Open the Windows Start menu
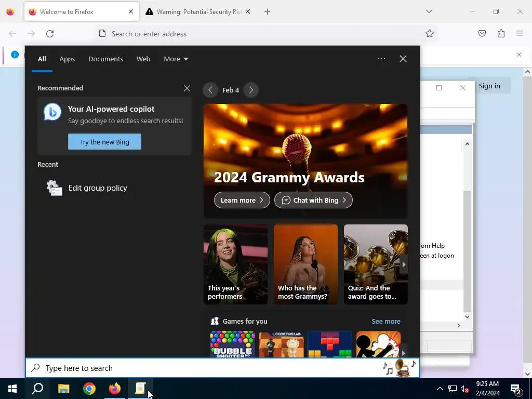The width and height of the screenshot is (532, 399). tap(12, 389)
